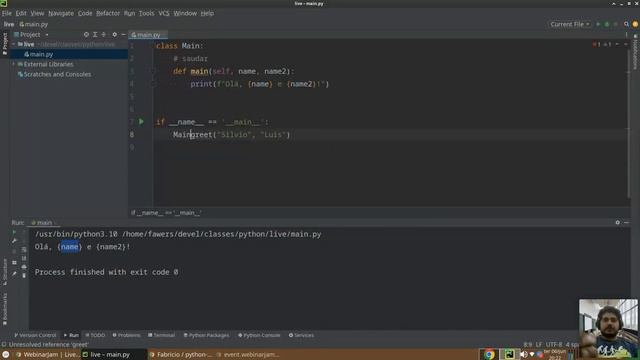Open the Run menu
This screenshot has height=360, width=640.
[x=129, y=13]
